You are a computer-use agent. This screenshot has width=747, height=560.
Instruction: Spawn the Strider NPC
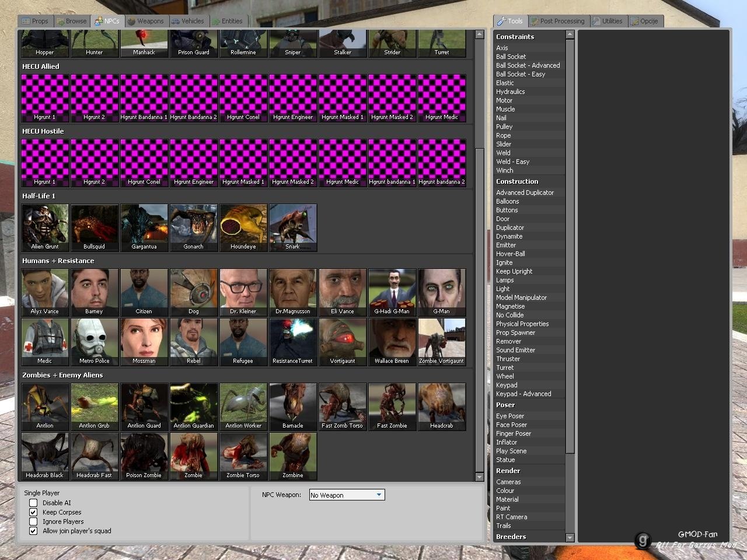(392, 44)
